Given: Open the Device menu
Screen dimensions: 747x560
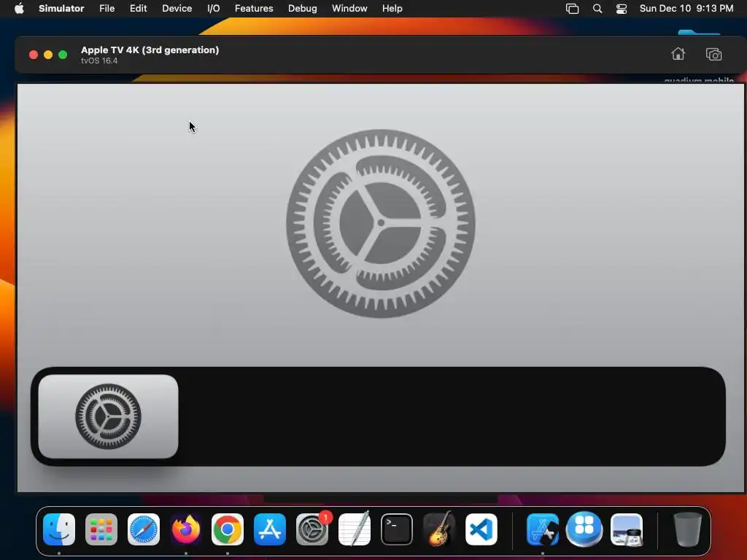Looking at the screenshot, I should click(177, 9).
